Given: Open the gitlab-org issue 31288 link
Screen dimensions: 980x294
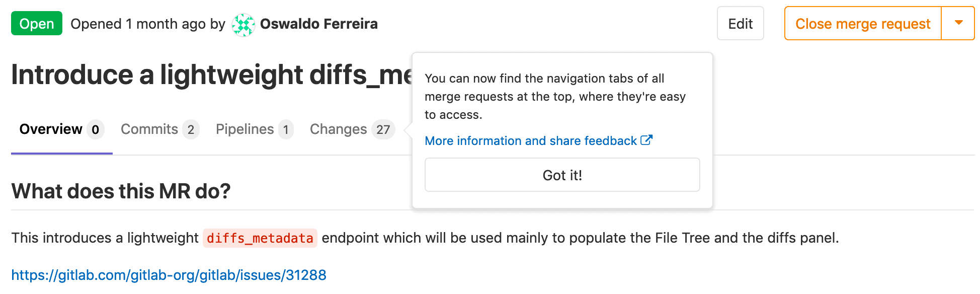Looking at the screenshot, I should click(169, 275).
